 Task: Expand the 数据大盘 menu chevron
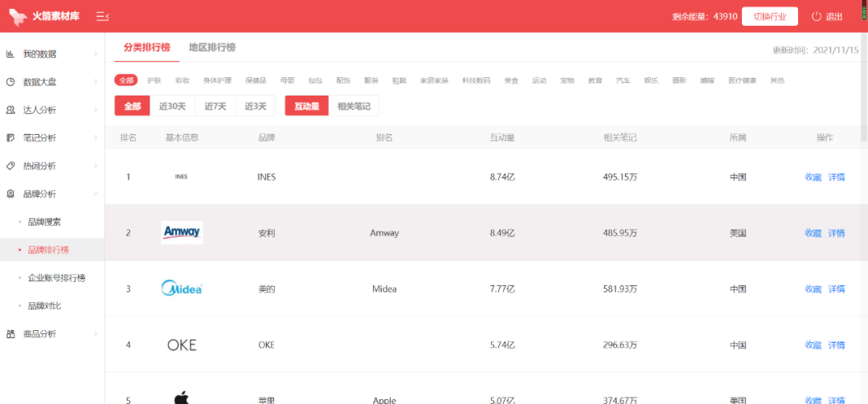coord(96,82)
